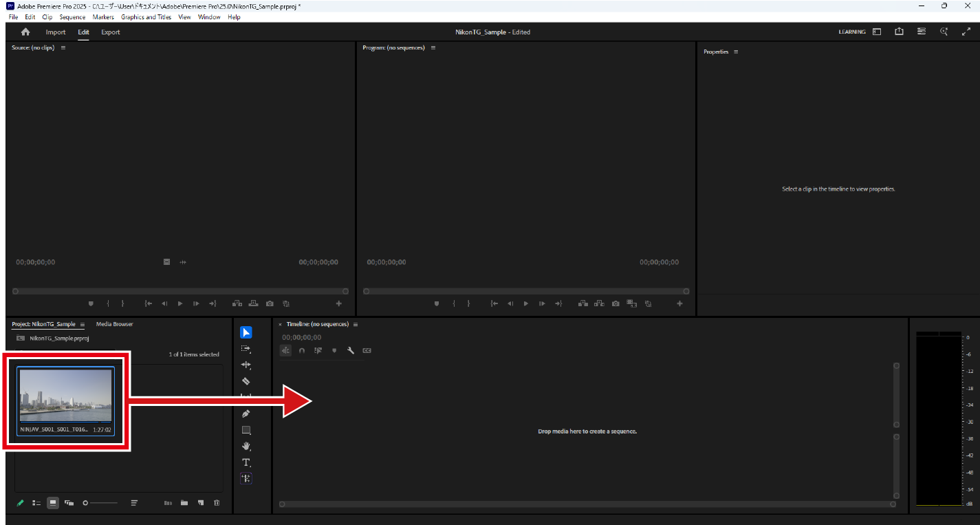The image size is (980, 525).
Task: Go to the Export workspace
Action: (110, 32)
